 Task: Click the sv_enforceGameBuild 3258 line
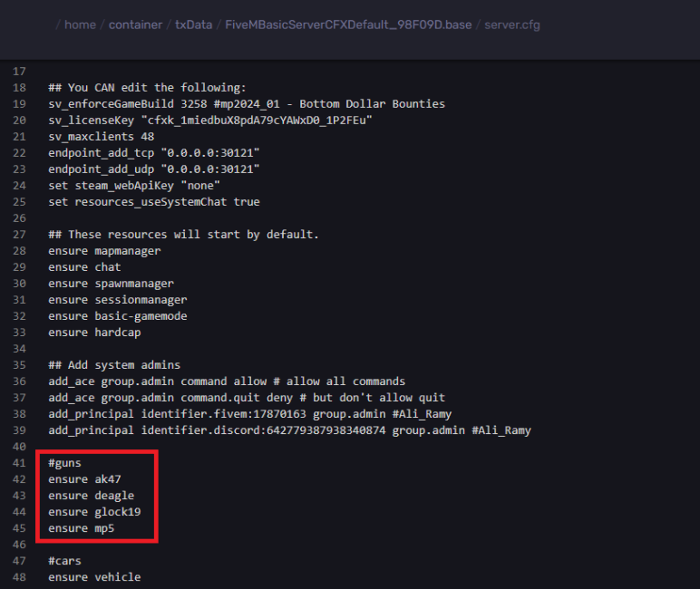247,104
